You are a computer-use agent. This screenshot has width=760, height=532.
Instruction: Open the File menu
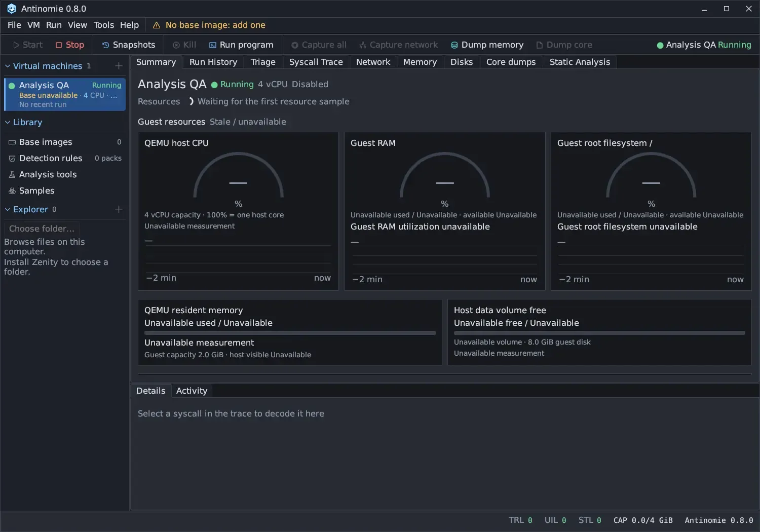14,25
